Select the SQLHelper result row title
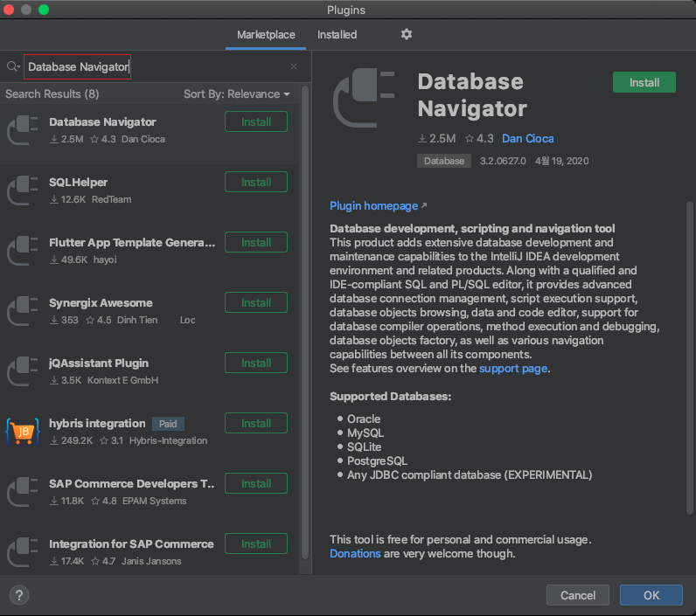The width and height of the screenshot is (696, 616). pyautogui.click(x=78, y=183)
